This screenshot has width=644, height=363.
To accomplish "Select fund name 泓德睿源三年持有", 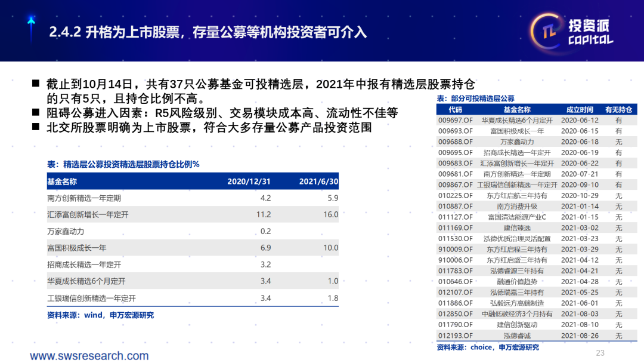I will point(516,271).
